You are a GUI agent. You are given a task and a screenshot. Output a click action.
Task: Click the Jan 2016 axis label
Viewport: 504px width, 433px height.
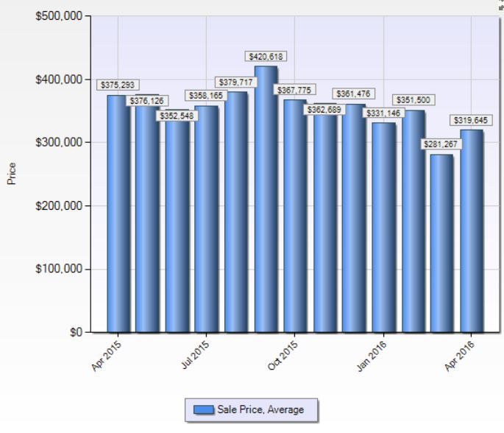[372, 356]
